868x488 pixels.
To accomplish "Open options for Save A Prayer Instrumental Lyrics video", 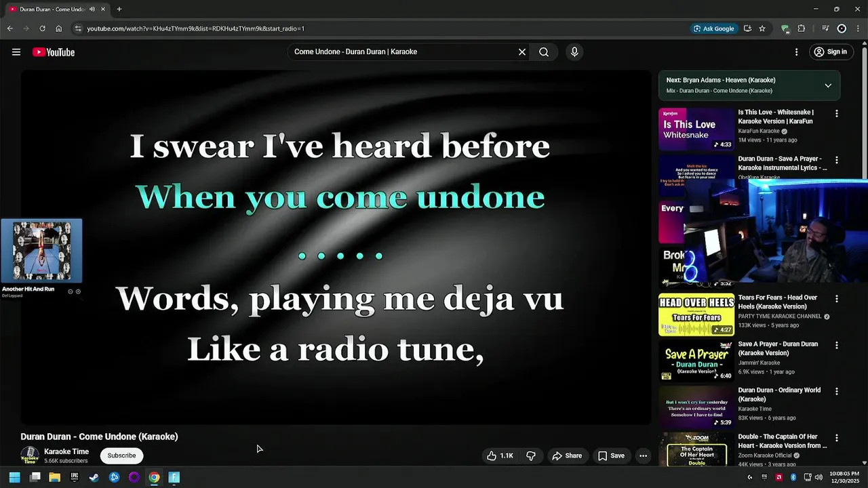I will click(x=837, y=161).
